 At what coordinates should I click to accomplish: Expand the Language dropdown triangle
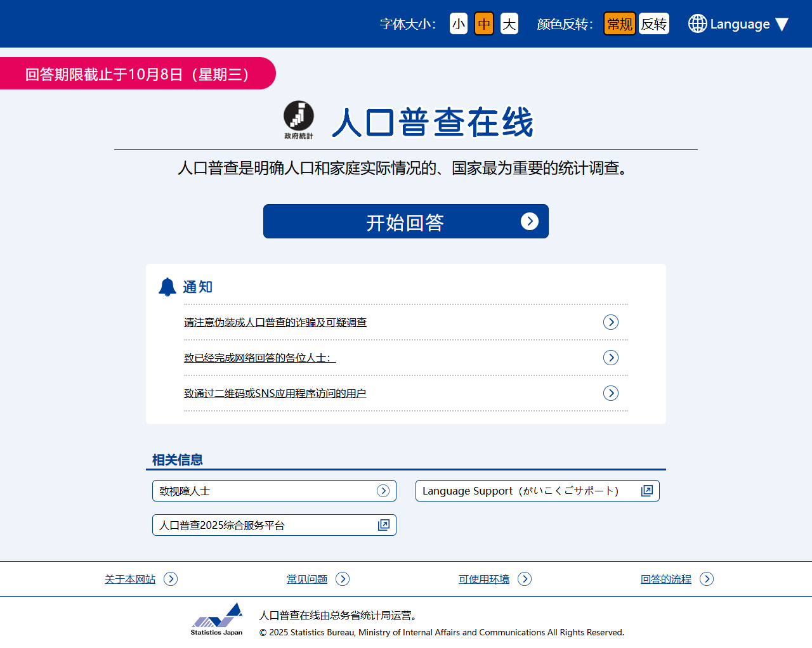pyautogui.click(x=782, y=24)
